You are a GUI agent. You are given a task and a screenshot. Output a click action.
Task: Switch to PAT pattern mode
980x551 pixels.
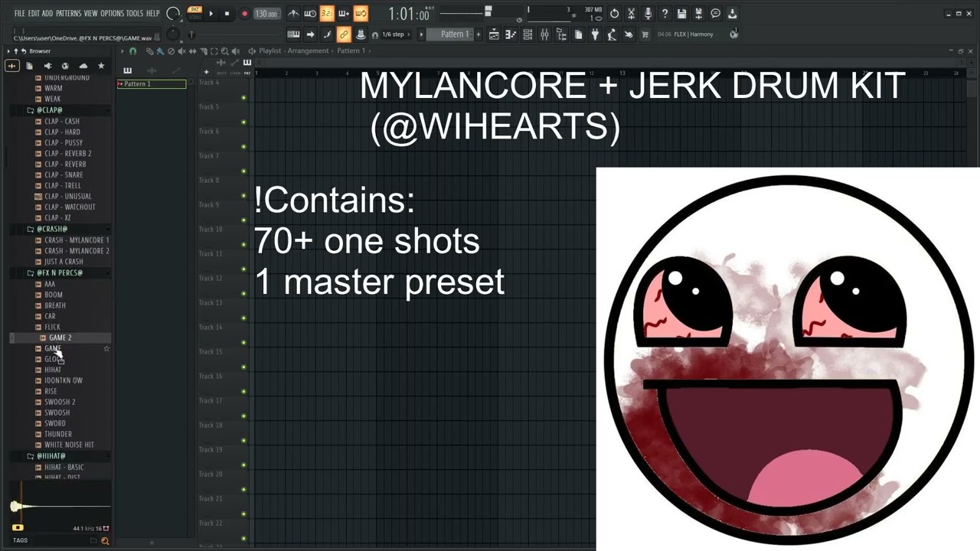[x=194, y=9]
